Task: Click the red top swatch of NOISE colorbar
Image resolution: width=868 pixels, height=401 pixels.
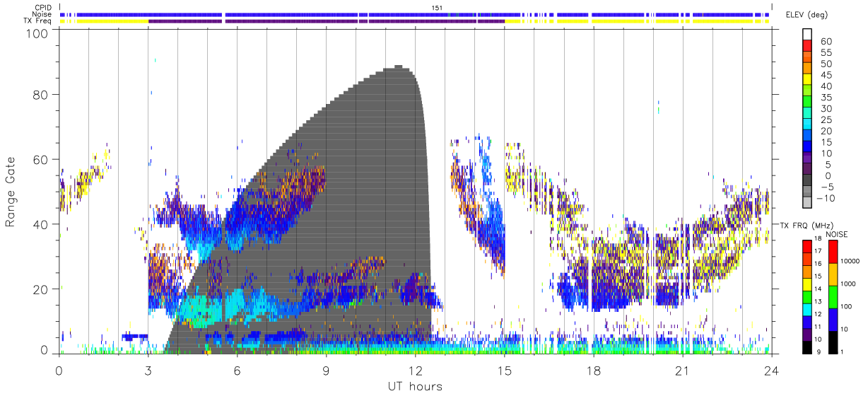Action: [833, 252]
